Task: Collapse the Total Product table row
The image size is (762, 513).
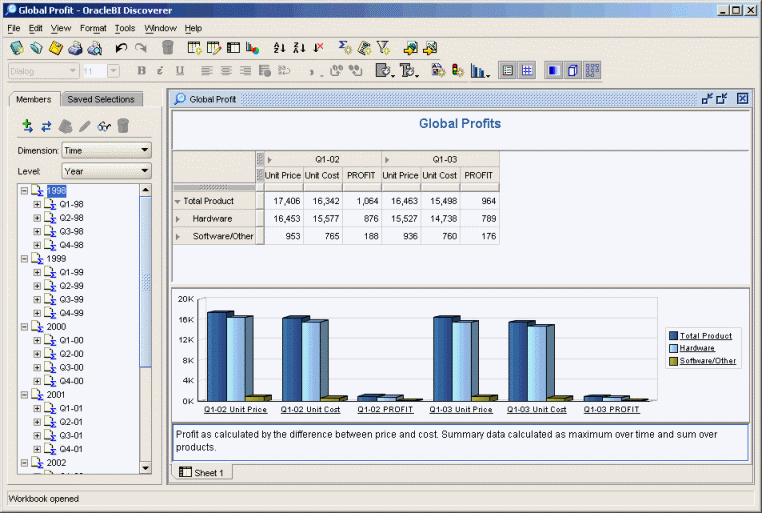Action: click(x=177, y=201)
